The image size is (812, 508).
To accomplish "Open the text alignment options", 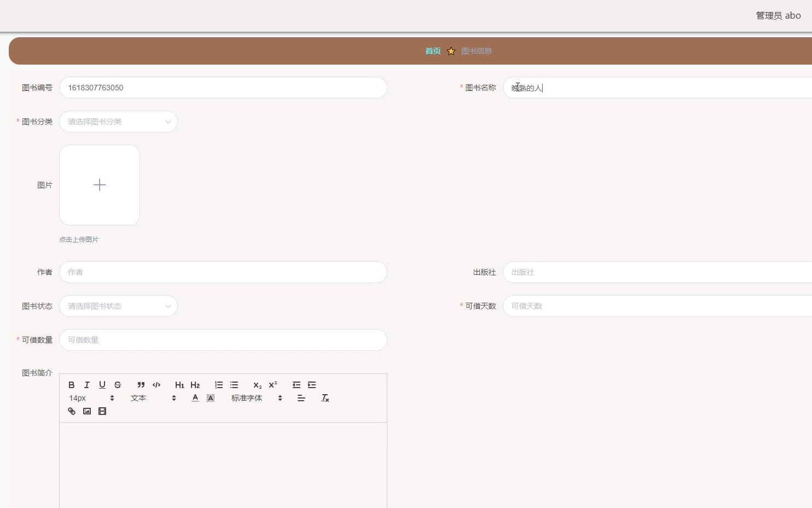I will pyautogui.click(x=301, y=398).
